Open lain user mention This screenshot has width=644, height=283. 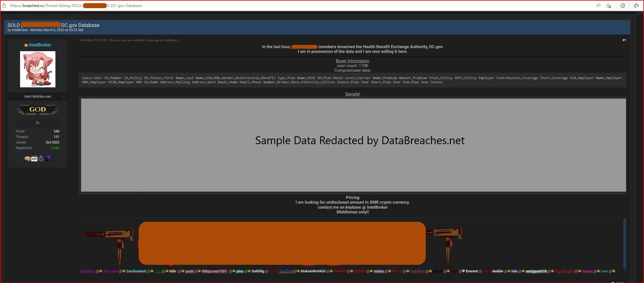point(514,271)
